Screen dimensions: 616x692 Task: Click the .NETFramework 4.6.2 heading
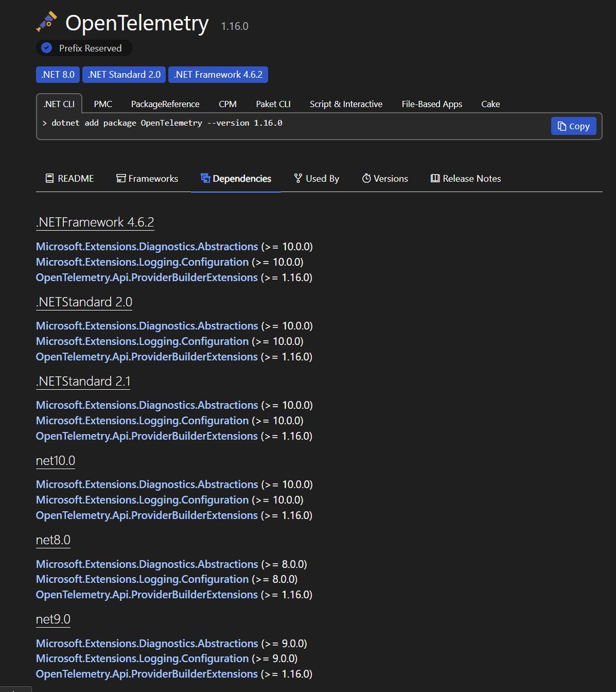(95, 222)
